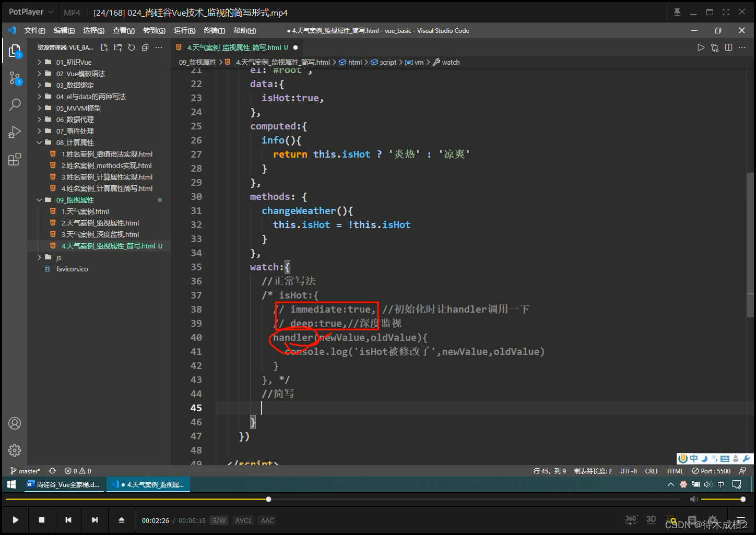Image resolution: width=756 pixels, height=535 pixels.
Task: Click the New File icon in explorer header
Action: (104, 47)
